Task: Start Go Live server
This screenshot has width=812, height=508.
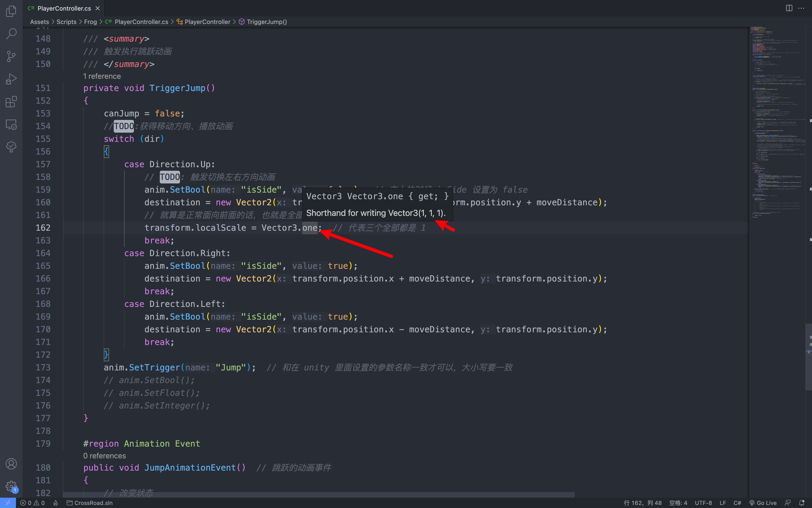Action: (763, 503)
